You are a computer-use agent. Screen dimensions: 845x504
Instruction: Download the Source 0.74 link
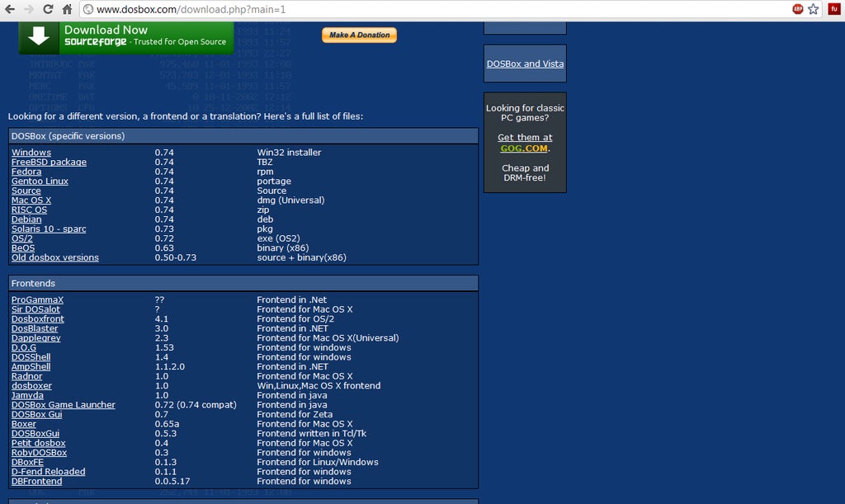[x=26, y=191]
